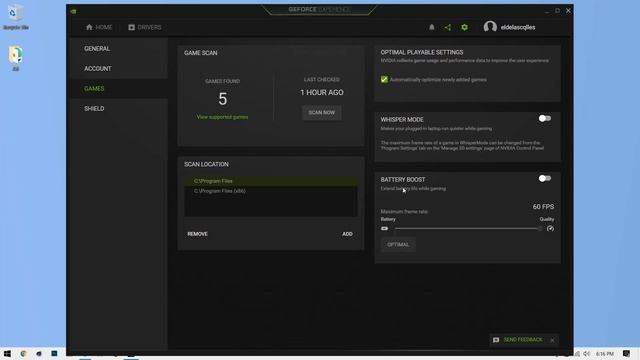Minimize the GeForce Experience window
This screenshot has height=360, width=640.
[x=547, y=11]
